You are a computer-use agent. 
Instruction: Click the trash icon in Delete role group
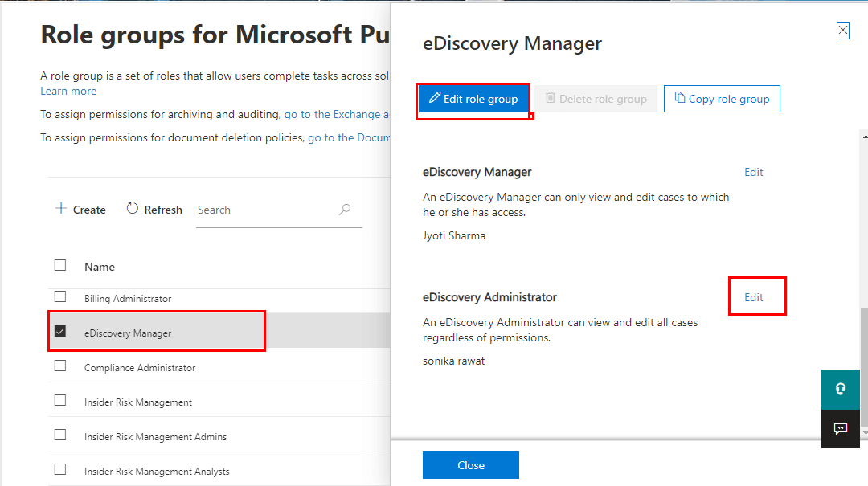pyautogui.click(x=551, y=97)
